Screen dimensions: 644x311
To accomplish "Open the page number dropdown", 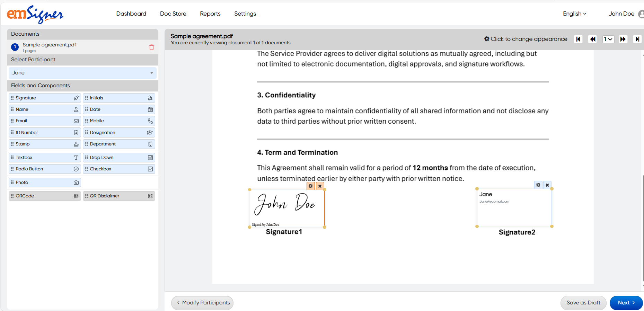I will click(x=608, y=39).
